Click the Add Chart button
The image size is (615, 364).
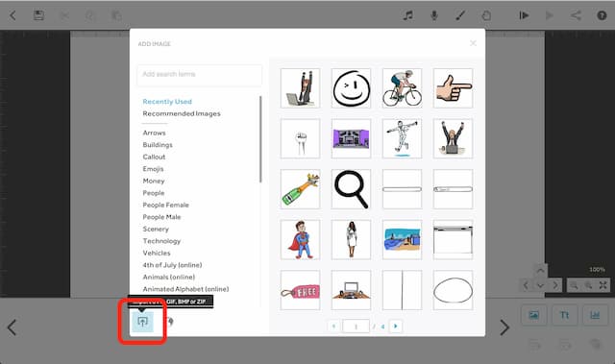point(595,315)
